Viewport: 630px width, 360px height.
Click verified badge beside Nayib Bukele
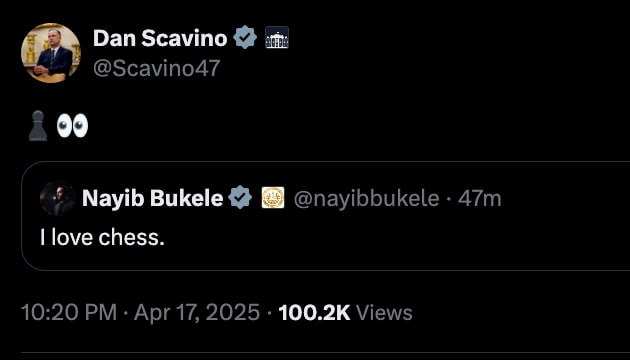240,198
